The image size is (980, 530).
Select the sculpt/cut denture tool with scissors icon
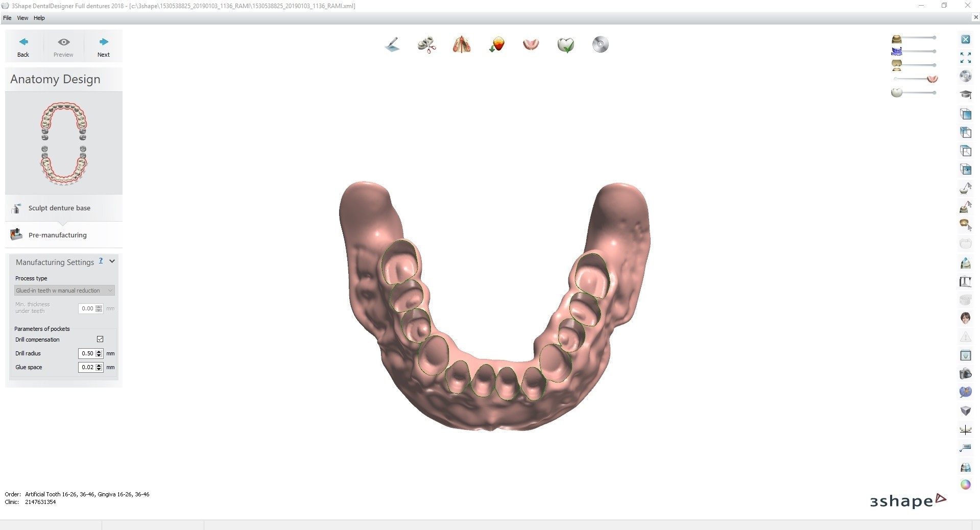click(427, 44)
